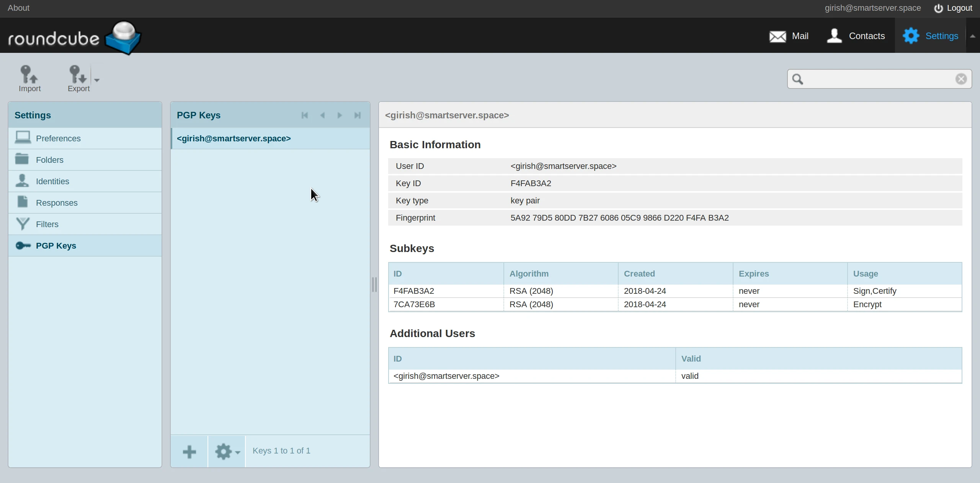Select Identities in the settings sidebar
Viewport: 980px width, 483px height.
(x=52, y=181)
